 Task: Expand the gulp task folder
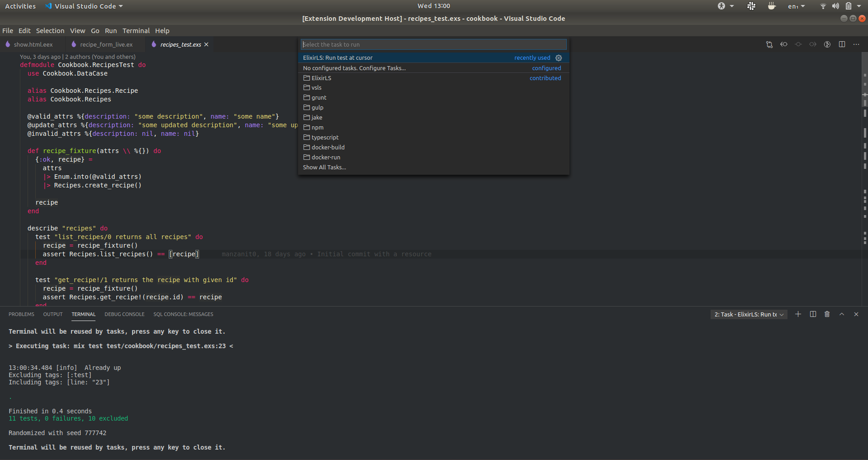pyautogui.click(x=433, y=108)
